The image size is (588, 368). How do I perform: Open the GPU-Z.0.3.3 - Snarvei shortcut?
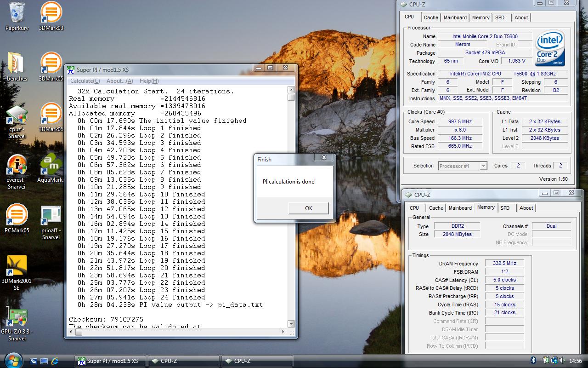click(17, 324)
